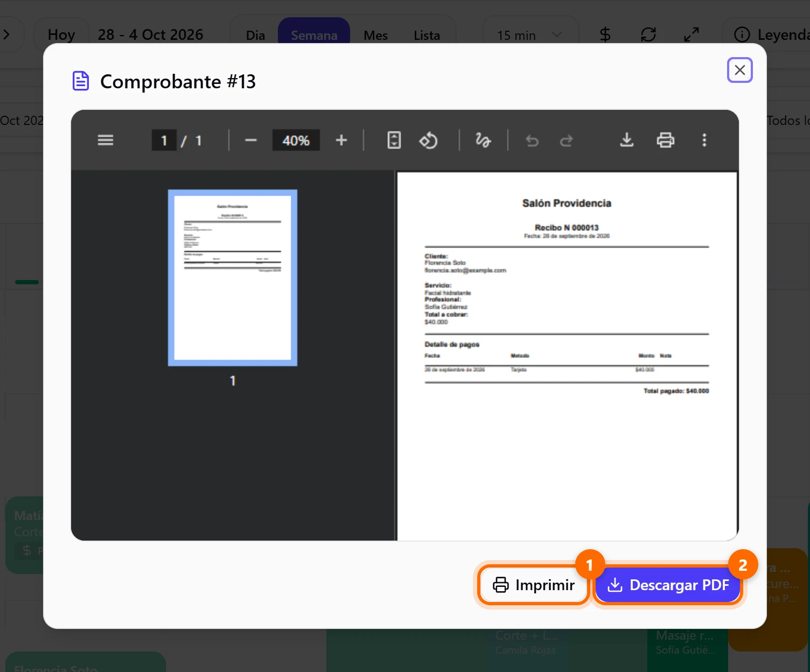
Task: Activate the PDF draw annotation tool
Action: (x=483, y=141)
